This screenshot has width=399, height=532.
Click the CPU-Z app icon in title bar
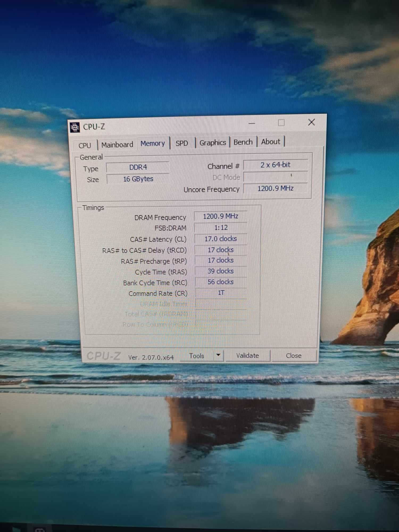(x=75, y=127)
